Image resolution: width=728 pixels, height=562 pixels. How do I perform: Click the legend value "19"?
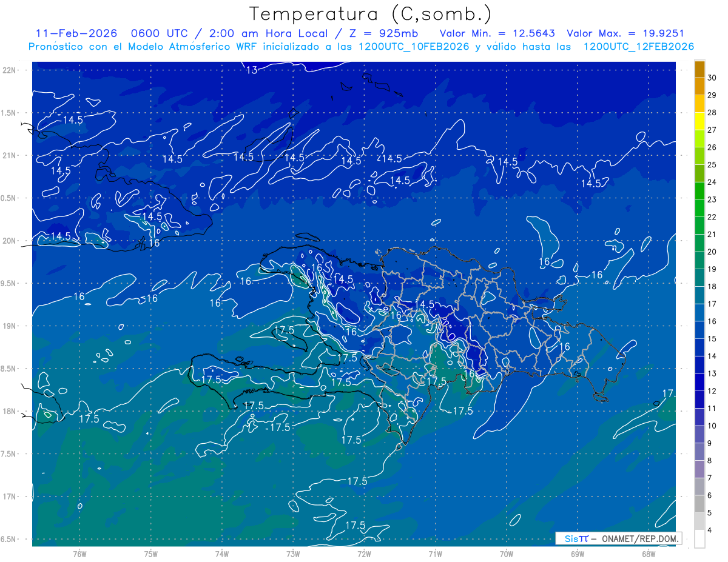(713, 269)
